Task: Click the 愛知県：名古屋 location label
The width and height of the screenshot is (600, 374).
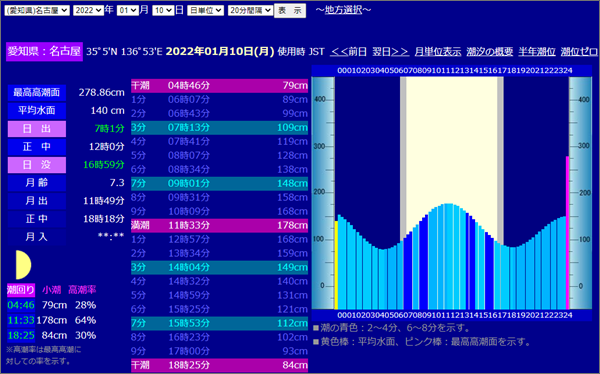Action: point(44,51)
